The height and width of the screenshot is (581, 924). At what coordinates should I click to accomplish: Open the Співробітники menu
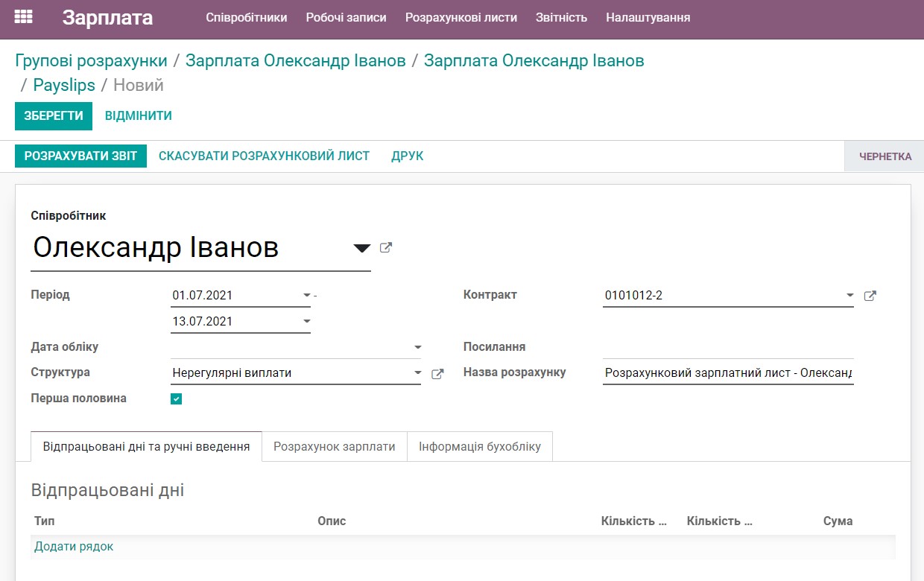[247, 16]
